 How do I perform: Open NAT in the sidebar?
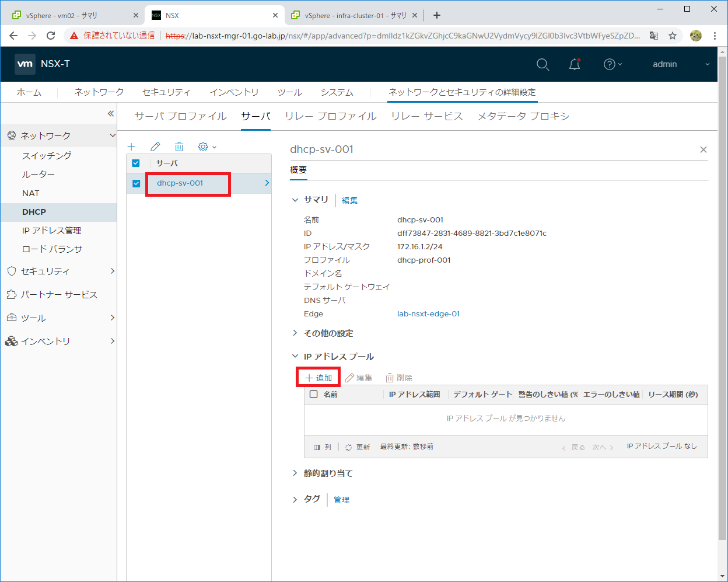[31, 193]
